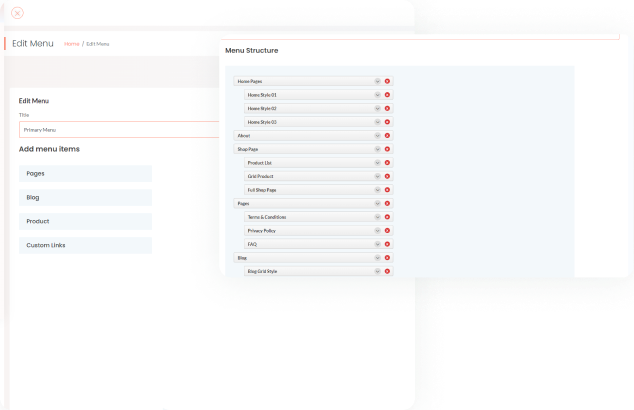
Task: Click the Edit Menu breadcrumb text
Action: (x=97, y=44)
